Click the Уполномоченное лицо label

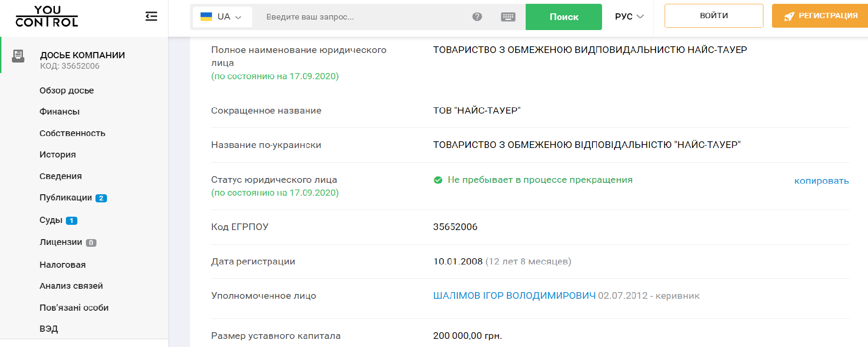pyautogui.click(x=264, y=295)
